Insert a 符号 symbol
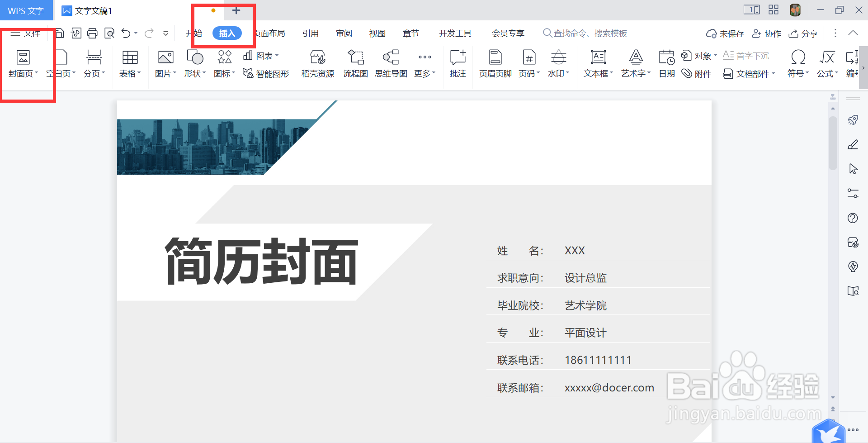Screen dimensions: 868x443 pyautogui.click(x=798, y=64)
